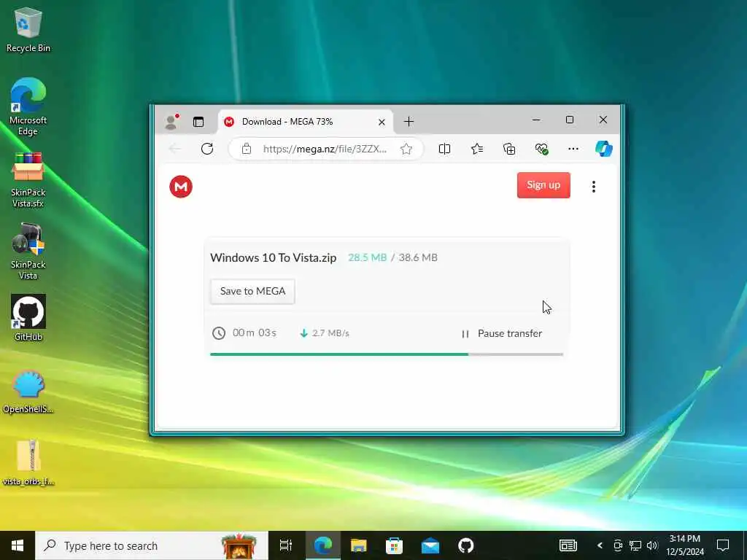Click the Sign up button
The height and width of the screenshot is (560, 747).
pyautogui.click(x=543, y=185)
